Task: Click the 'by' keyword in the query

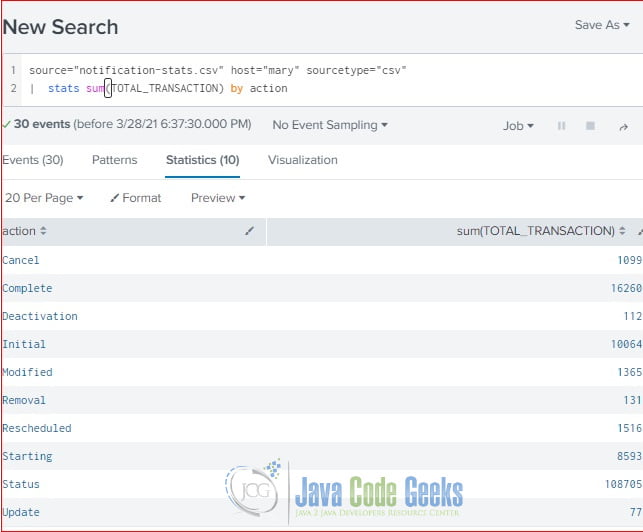Action: pos(237,88)
